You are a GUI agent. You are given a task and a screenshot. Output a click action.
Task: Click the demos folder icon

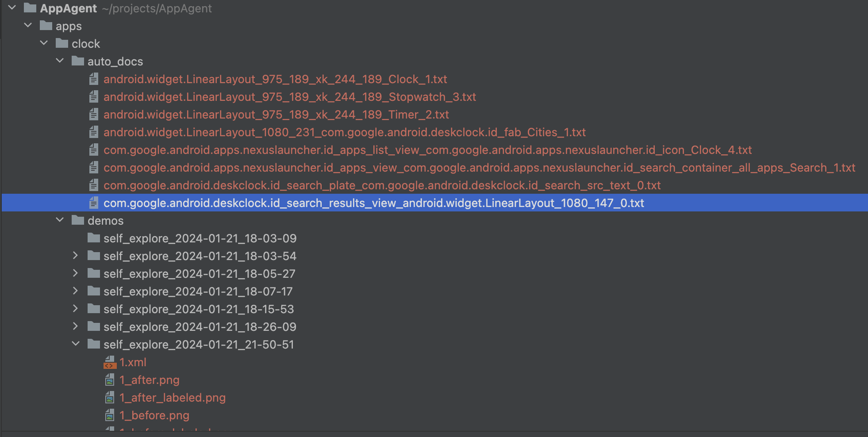(x=78, y=220)
